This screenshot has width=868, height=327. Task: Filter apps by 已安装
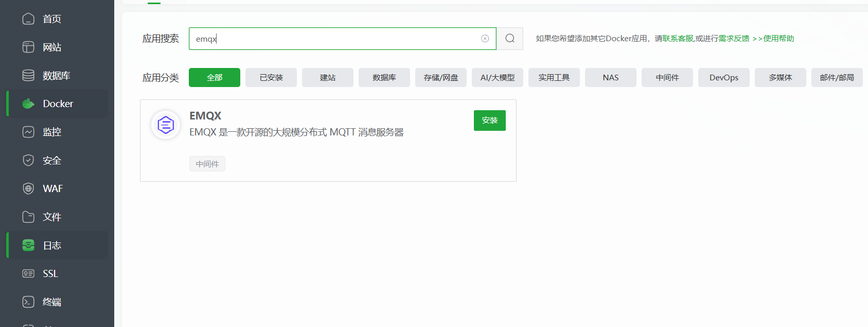click(271, 78)
